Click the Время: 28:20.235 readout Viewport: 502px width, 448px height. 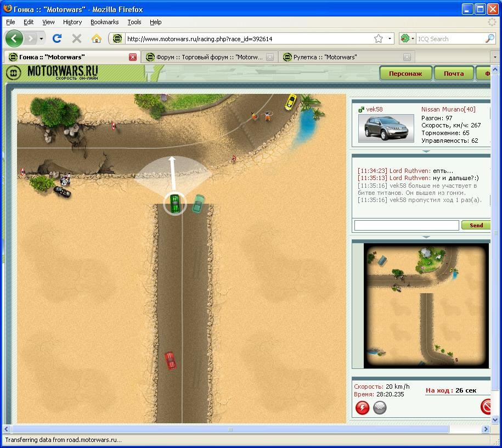[x=379, y=394]
